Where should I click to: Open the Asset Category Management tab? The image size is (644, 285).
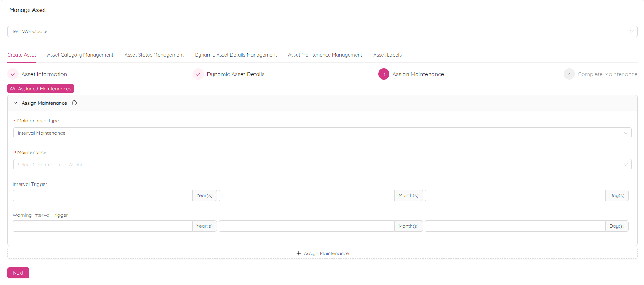80,55
